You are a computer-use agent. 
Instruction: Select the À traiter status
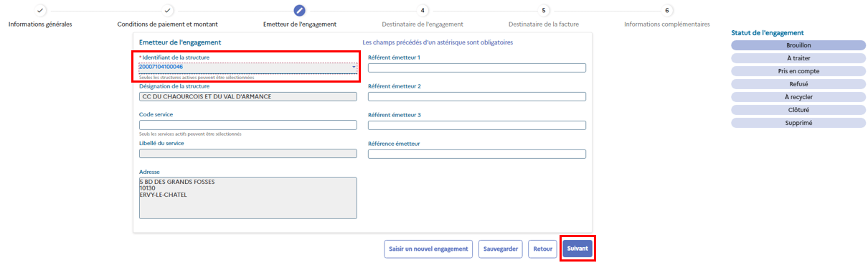[x=798, y=58]
